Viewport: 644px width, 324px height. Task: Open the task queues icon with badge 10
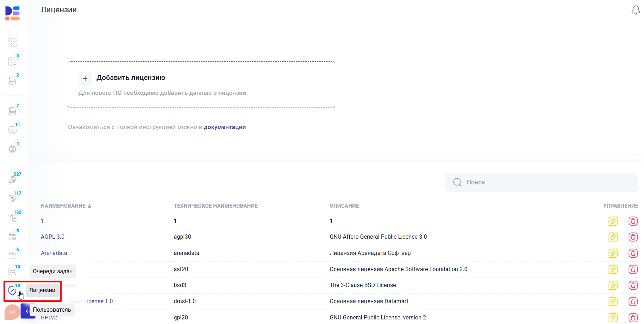tap(12, 271)
